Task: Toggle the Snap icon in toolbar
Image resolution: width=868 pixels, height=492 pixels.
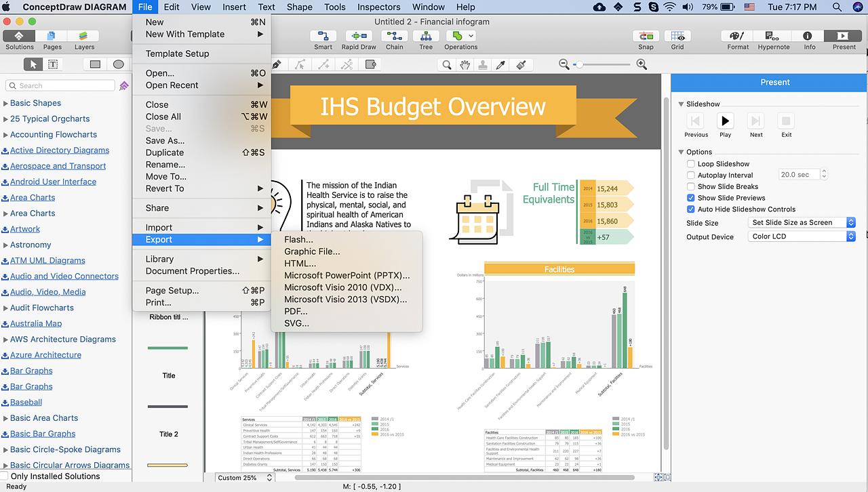Action: click(x=646, y=36)
